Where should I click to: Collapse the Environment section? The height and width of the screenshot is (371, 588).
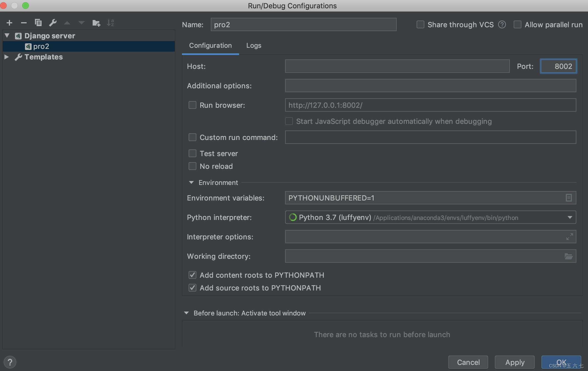click(x=191, y=182)
